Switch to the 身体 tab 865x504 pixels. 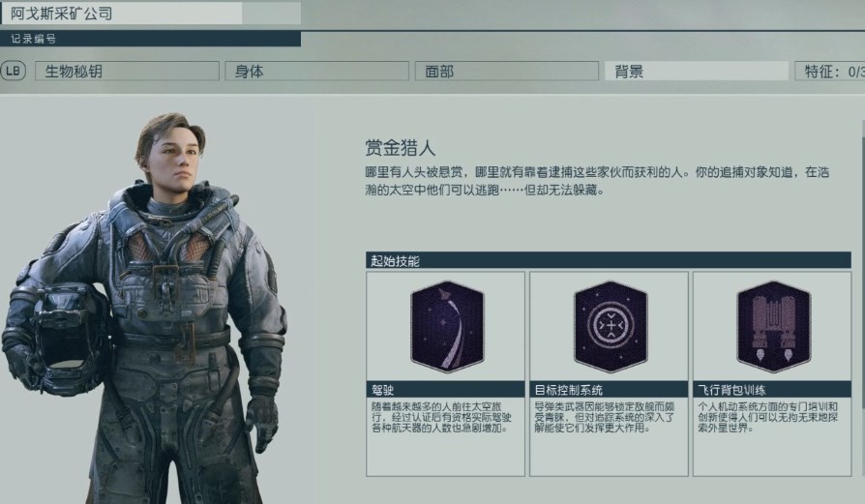click(316, 72)
